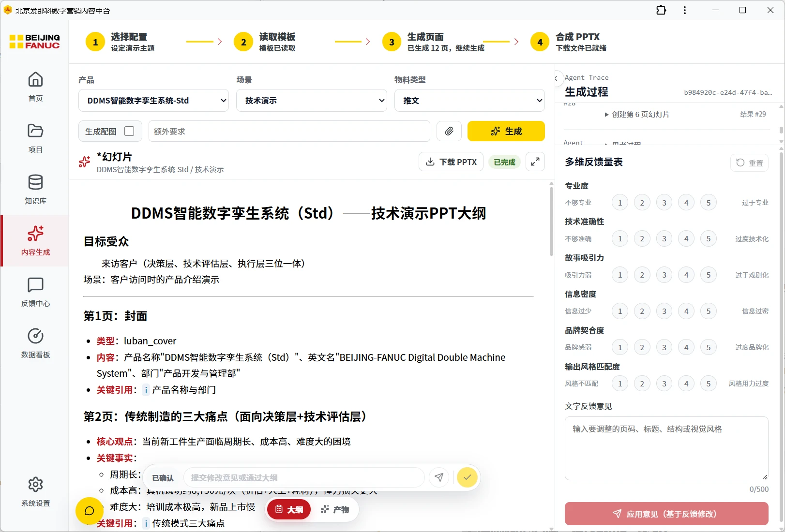Click the 结果 #29 trace label
This screenshot has width=785, height=532.
coord(753,114)
